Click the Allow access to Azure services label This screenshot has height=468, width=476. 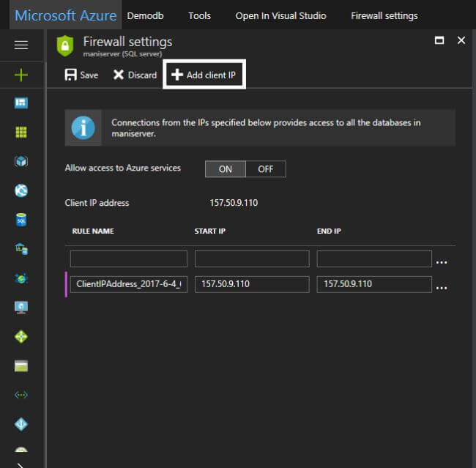point(122,168)
